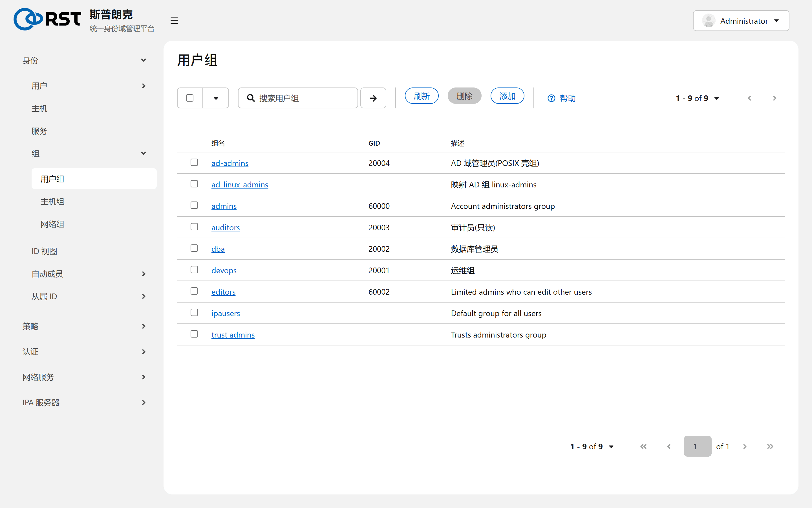Open the dba group link
Screen dimensions: 812x508
(218, 249)
